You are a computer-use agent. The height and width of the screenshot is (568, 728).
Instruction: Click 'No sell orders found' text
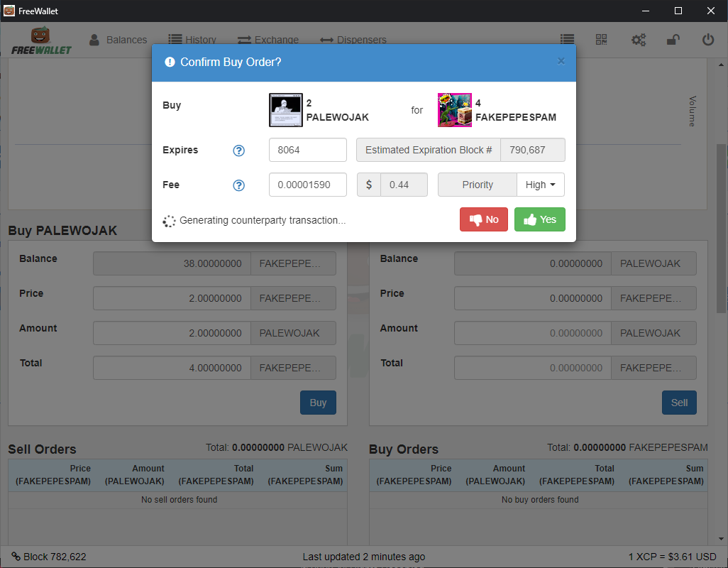(180, 500)
